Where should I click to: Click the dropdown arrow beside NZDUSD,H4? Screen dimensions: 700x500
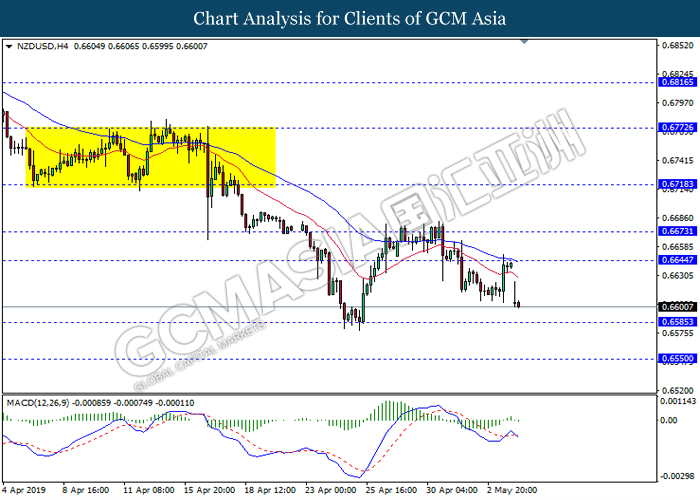click(x=9, y=46)
